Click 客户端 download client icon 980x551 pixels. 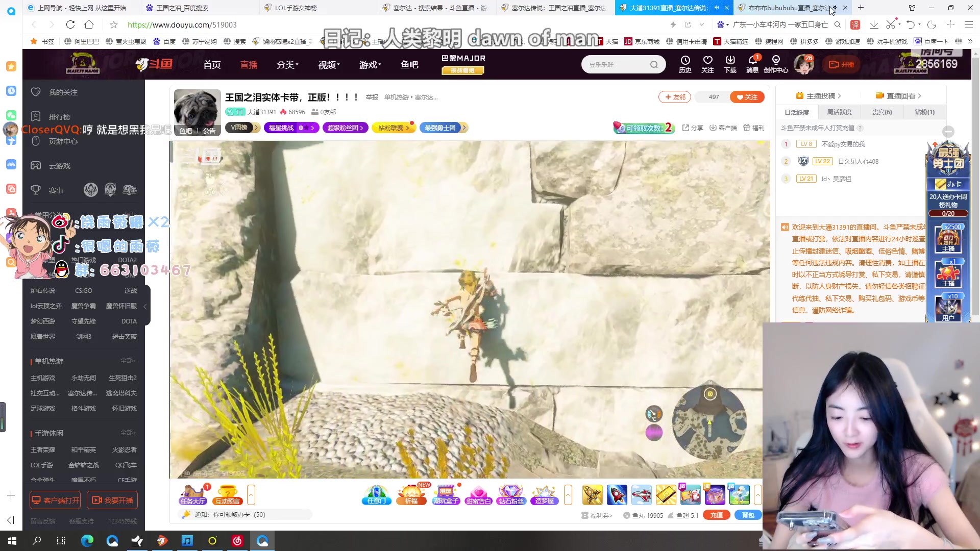[723, 128]
